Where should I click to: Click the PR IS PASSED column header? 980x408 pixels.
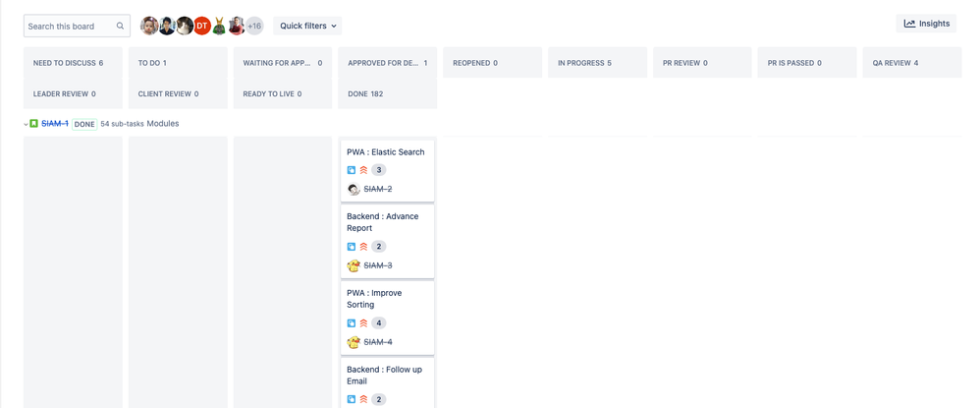tap(807, 63)
